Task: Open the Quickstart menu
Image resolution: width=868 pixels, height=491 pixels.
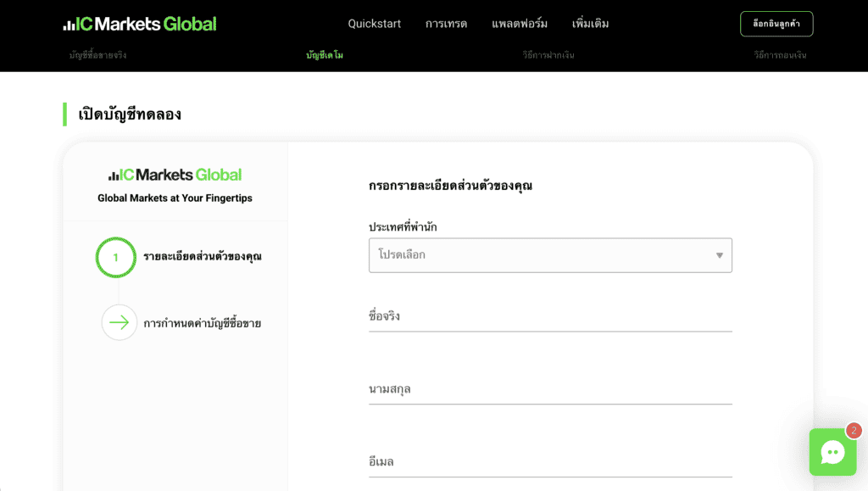Action: (374, 24)
